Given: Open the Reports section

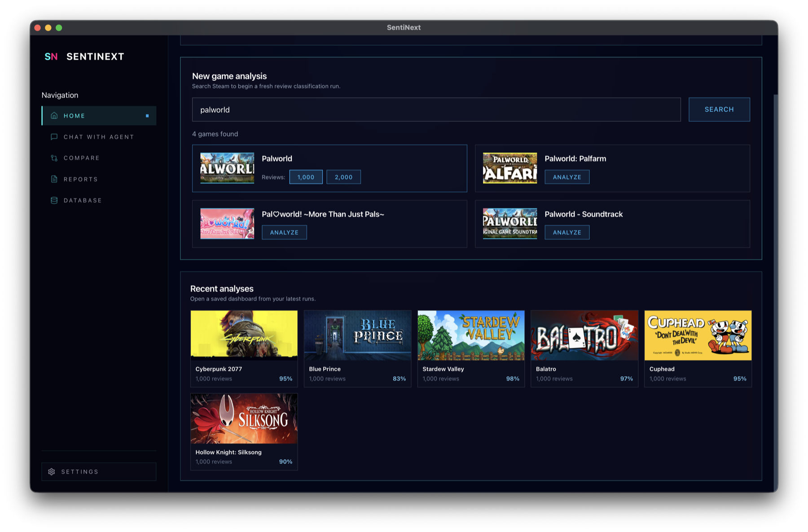Looking at the screenshot, I should pyautogui.click(x=99, y=179).
